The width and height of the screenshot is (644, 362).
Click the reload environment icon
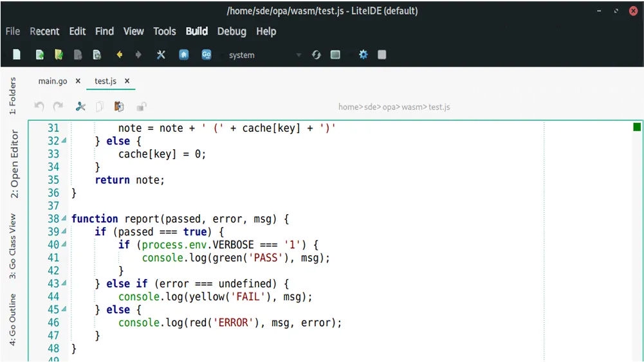317,55
